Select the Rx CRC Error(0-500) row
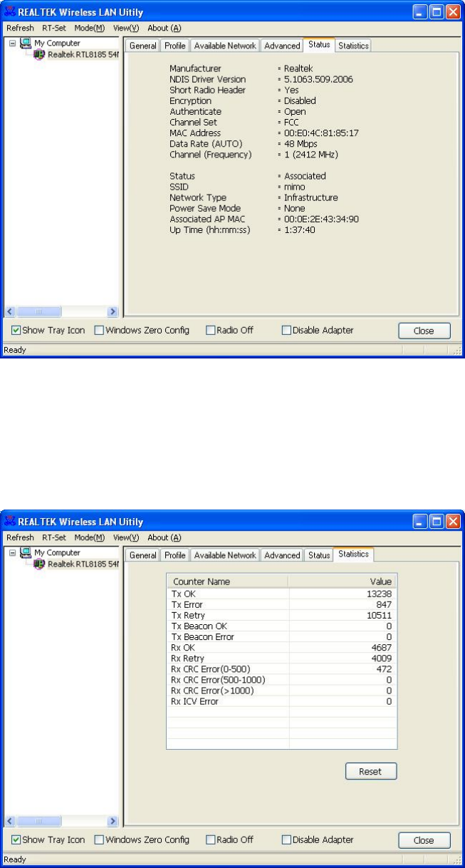The width and height of the screenshot is (465, 868). (281, 669)
